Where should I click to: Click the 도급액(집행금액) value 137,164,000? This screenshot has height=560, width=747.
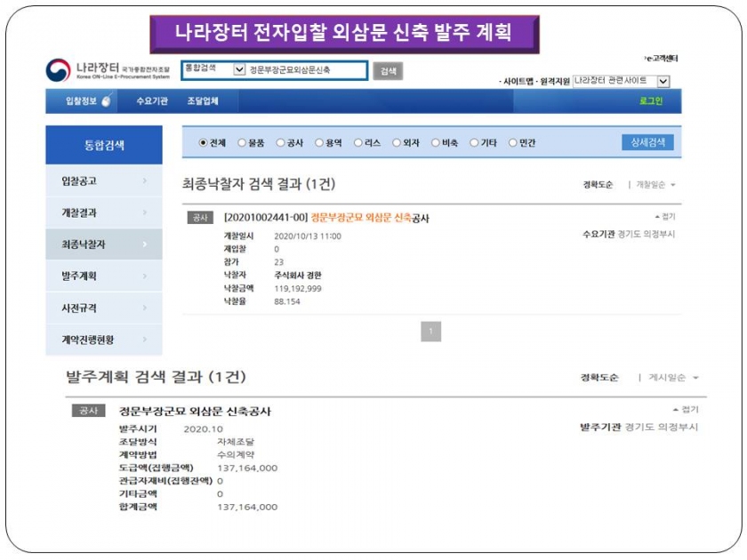tap(247, 468)
